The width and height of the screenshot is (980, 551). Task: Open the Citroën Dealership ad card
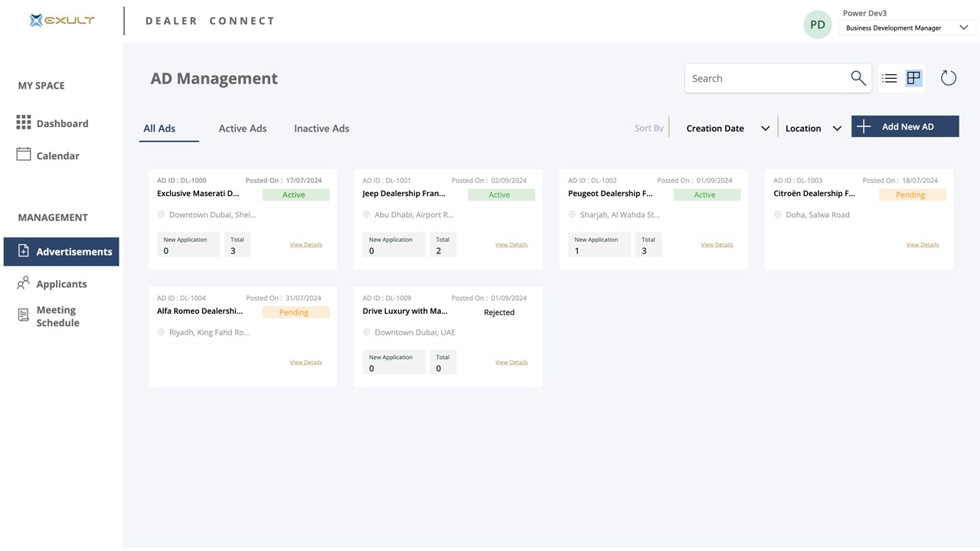(x=814, y=194)
